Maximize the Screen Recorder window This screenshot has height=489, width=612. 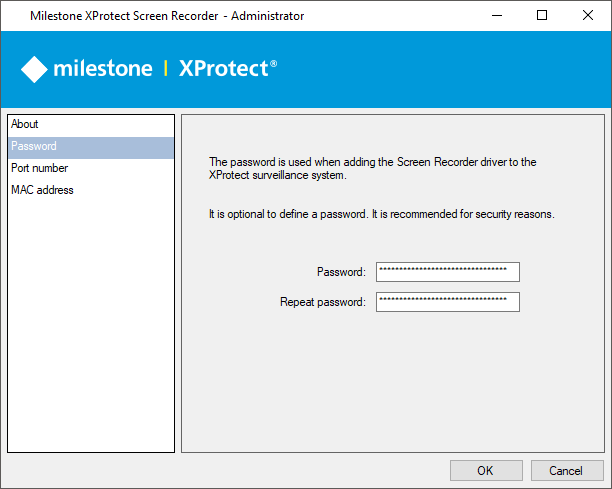(542, 15)
